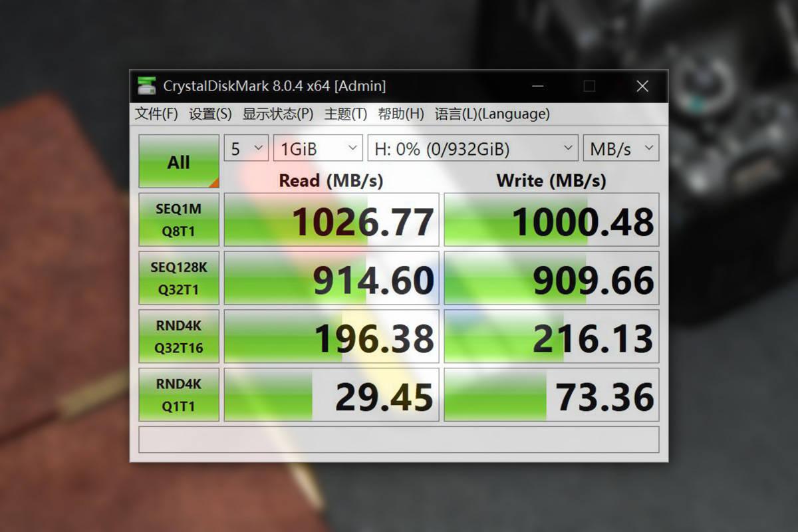
Task: Open the test size dropdown showing 1GiB
Action: tap(317, 148)
